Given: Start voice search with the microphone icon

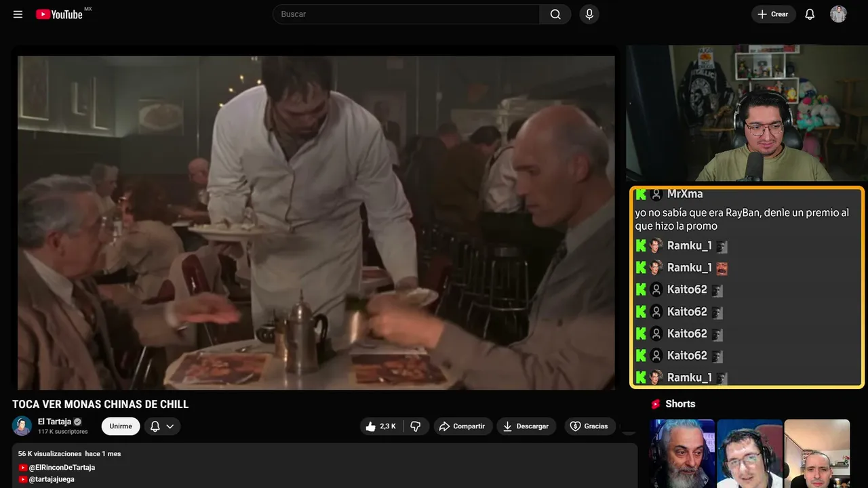Looking at the screenshot, I should pos(589,14).
